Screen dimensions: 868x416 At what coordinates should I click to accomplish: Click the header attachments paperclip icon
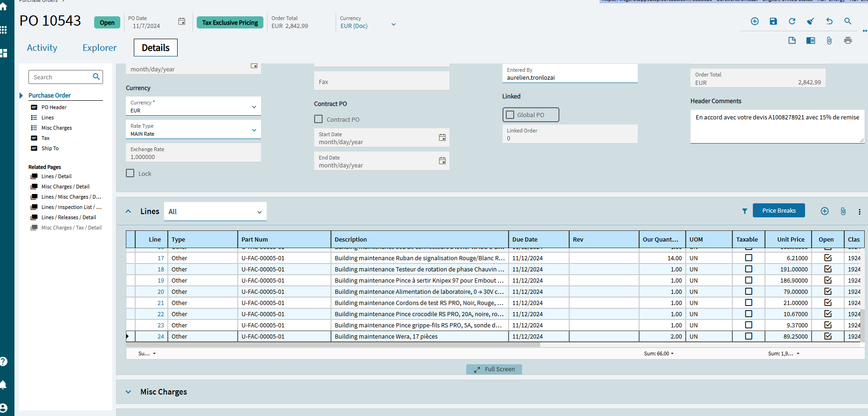(x=829, y=41)
